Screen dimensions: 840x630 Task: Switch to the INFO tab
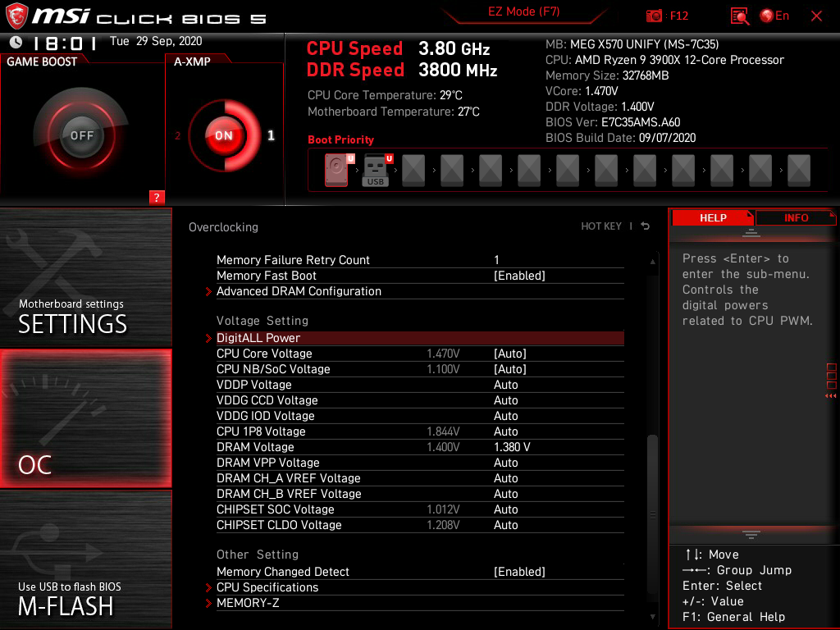[x=795, y=217]
